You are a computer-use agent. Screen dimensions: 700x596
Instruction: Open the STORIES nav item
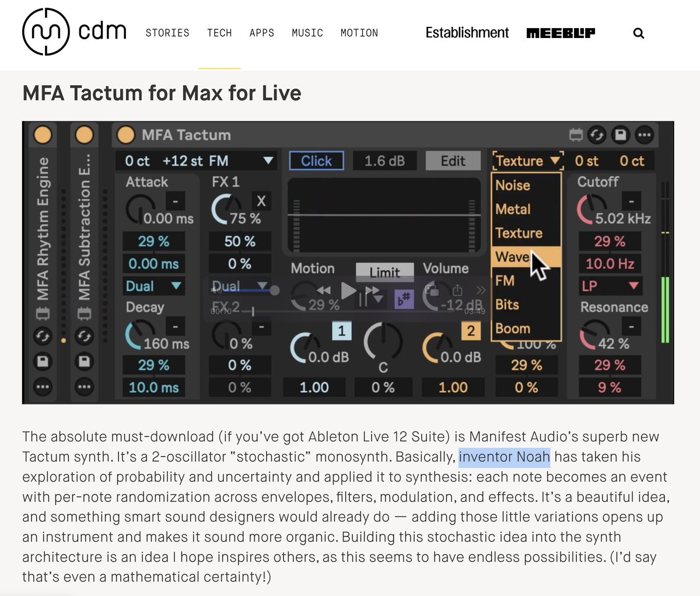tap(167, 33)
